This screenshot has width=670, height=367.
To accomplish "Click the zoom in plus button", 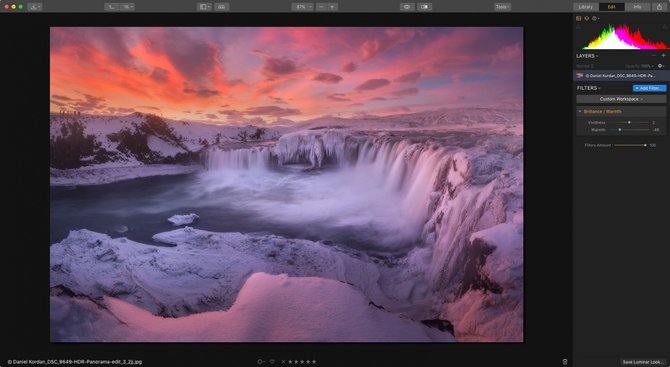I will 332,7.
